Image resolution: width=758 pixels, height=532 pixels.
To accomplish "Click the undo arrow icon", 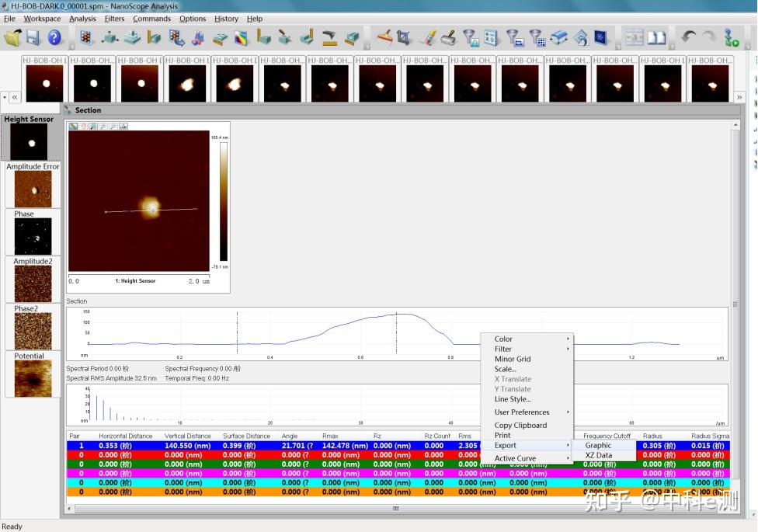I will pos(689,37).
